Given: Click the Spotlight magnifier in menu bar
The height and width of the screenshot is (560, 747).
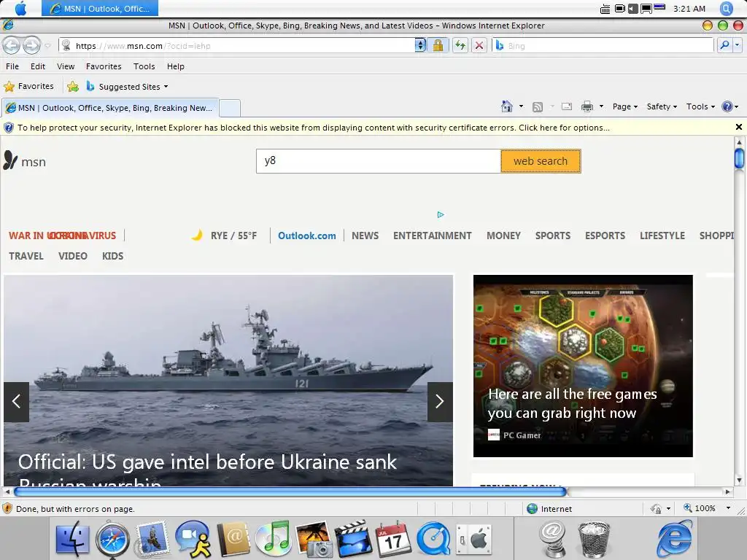Looking at the screenshot, I should [726, 8].
